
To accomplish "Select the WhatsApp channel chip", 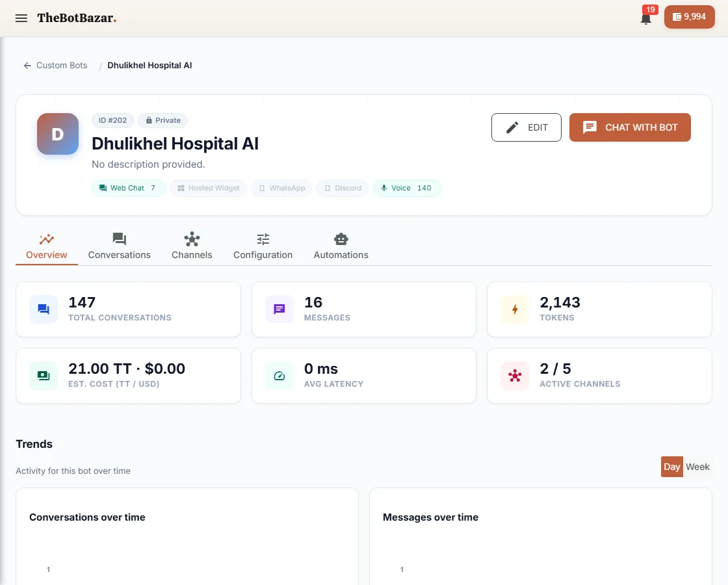I will point(282,188).
